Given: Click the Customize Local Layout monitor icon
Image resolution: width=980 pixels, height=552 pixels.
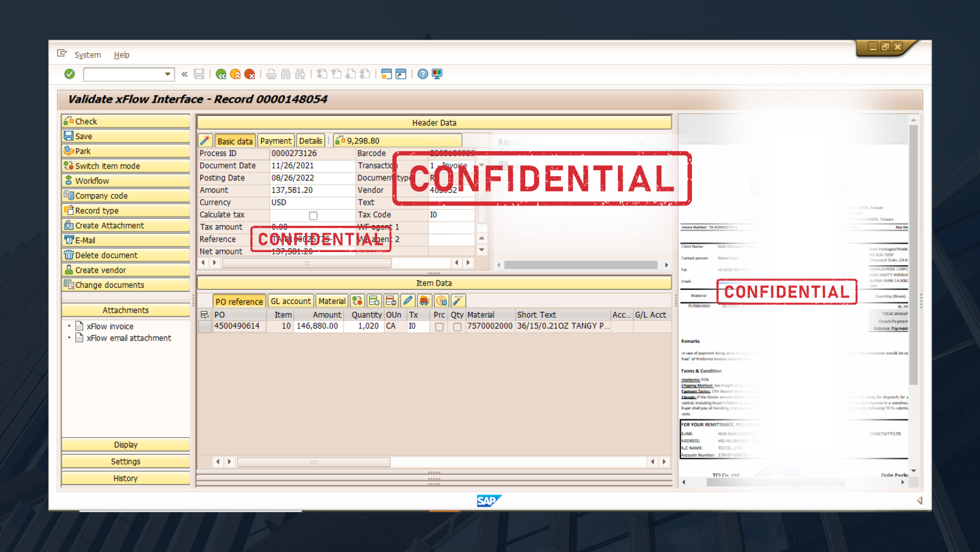Looking at the screenshot, I should pos(437,74).
